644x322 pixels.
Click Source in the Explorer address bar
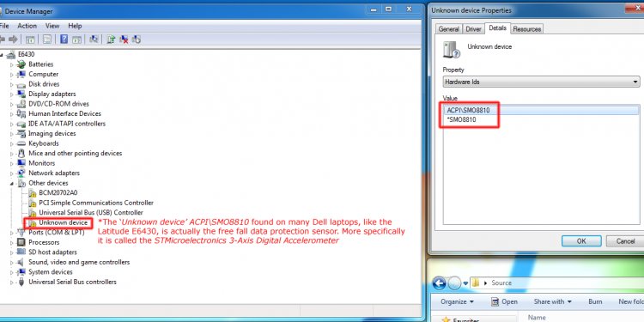pyautogui.click(x=501, y=283)
